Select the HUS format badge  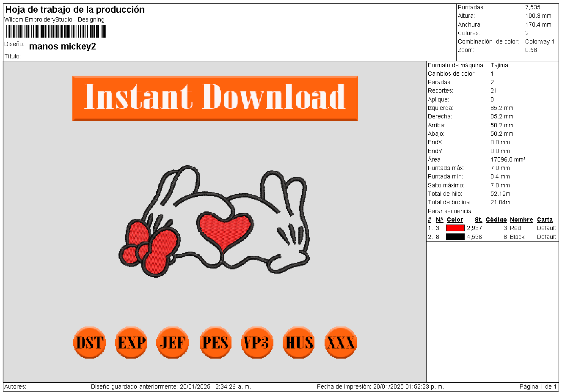pos(299,343)
